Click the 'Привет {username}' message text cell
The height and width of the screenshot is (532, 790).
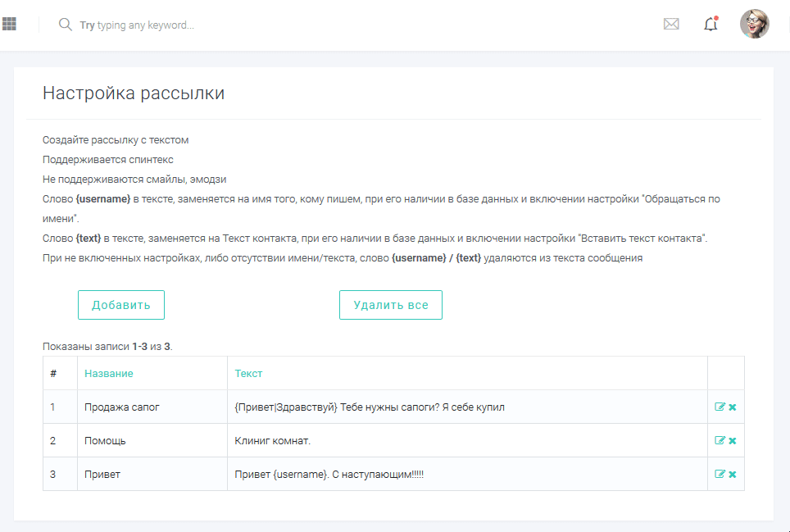(329, 475)
